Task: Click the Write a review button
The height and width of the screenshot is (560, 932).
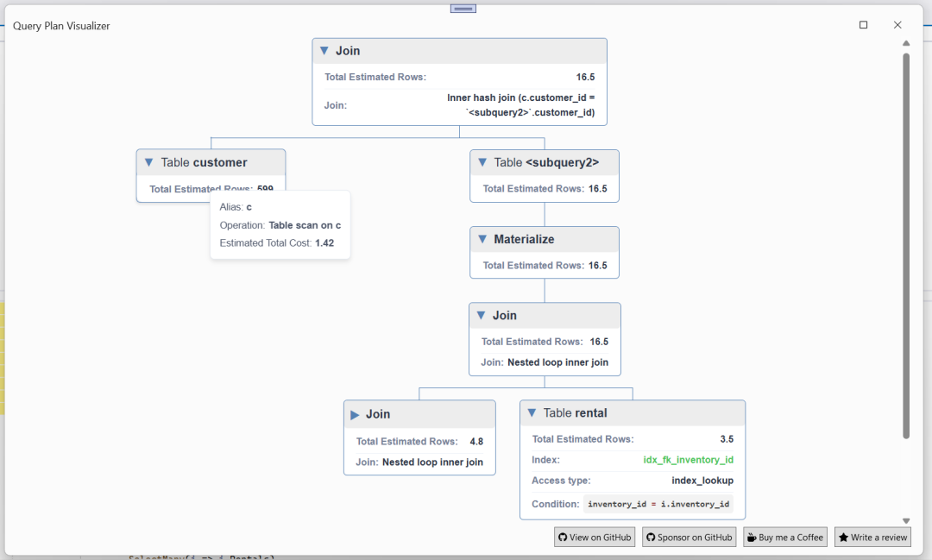Action: pos(872,537)
